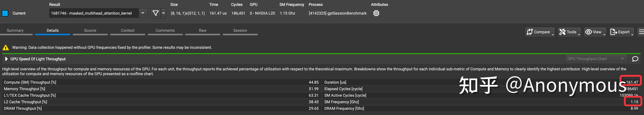Go to the Raw tab
The height and width of the screenshot is (115, 644).
click(x=203, y=30)
